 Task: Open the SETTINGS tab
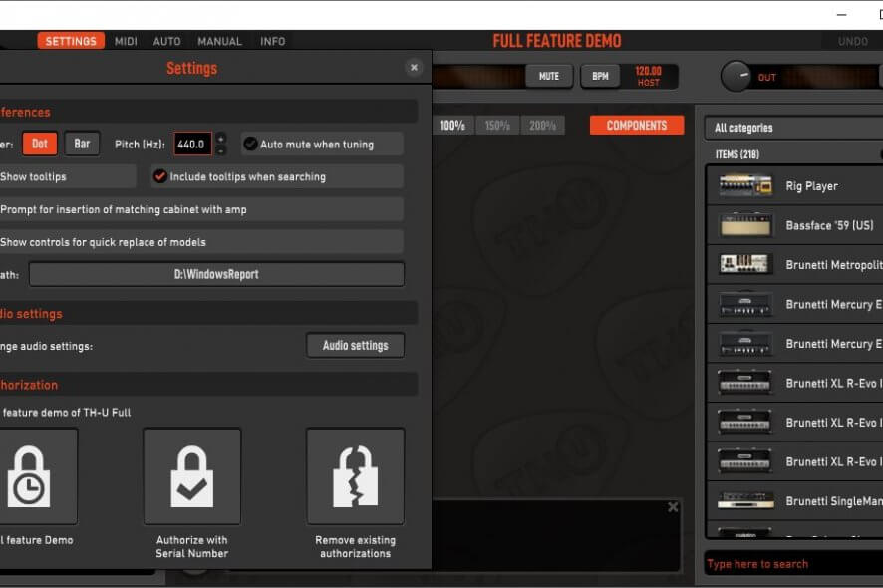71,41
